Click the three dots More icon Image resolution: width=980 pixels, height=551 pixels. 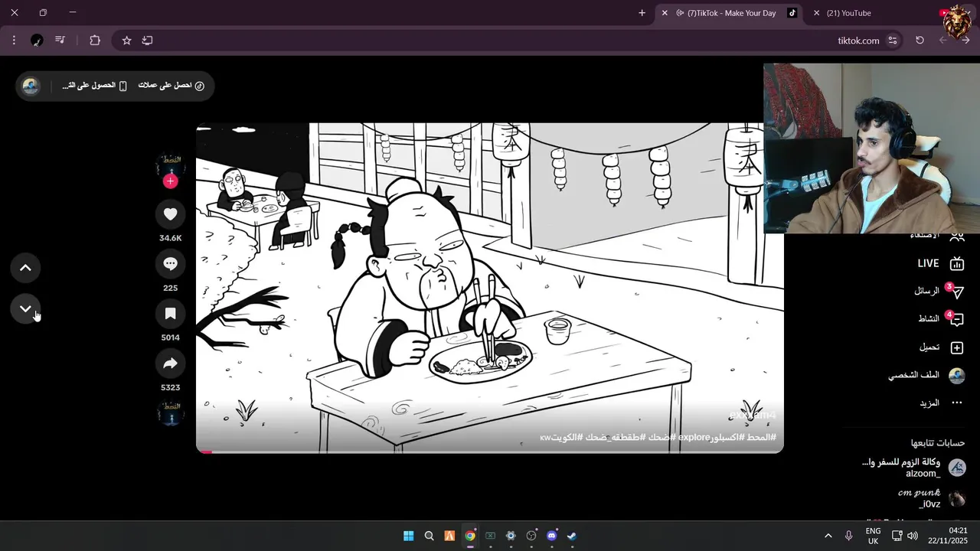pyautogui.click(x=956, y=403)
